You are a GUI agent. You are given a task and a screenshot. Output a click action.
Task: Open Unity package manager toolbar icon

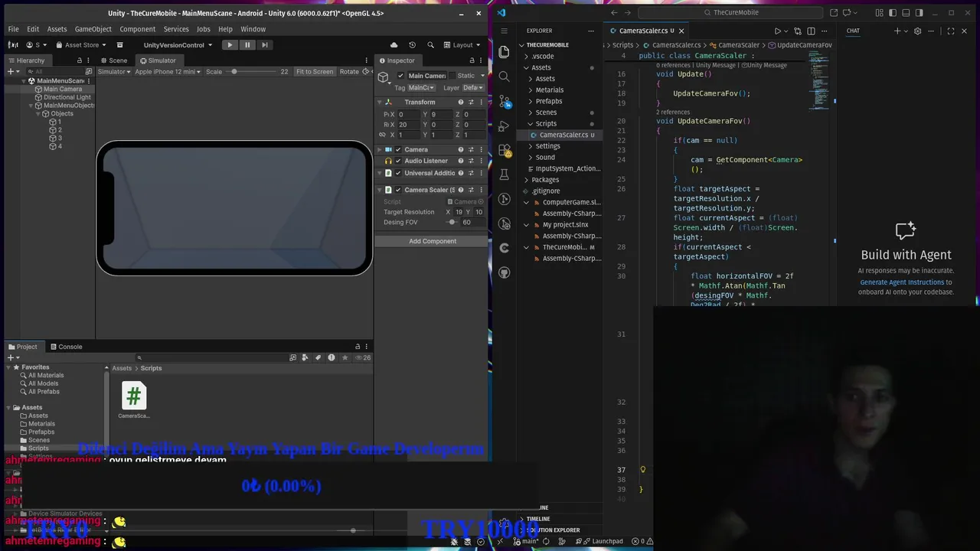point(119,45)
